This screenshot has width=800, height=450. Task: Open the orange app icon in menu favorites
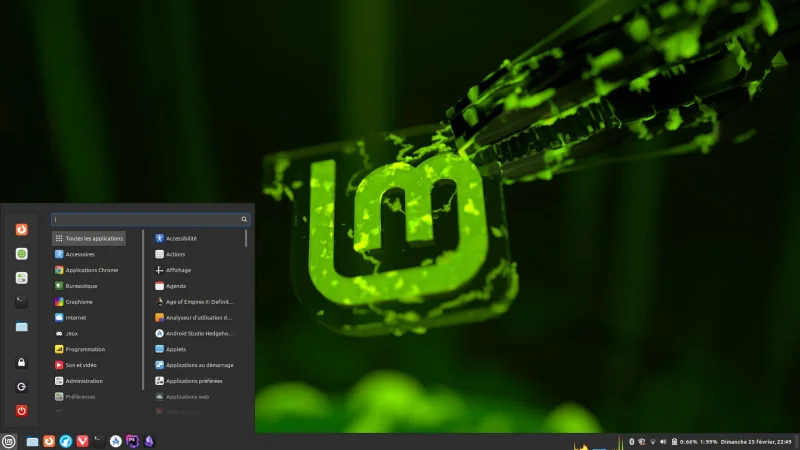point(21,230)
